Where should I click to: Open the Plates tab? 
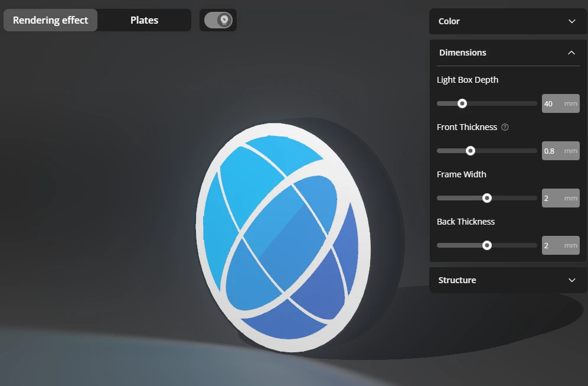point(145,20)
